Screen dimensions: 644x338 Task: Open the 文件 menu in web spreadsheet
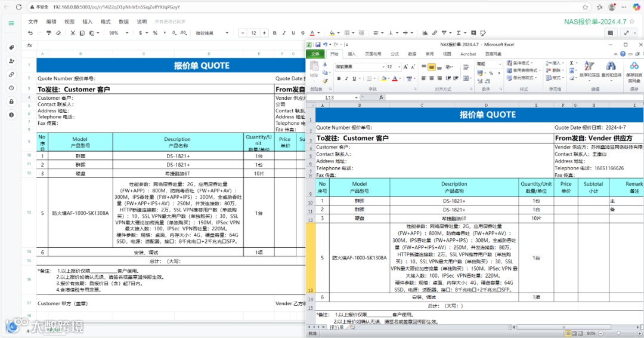pyautogui.click(x=33, y=21)
